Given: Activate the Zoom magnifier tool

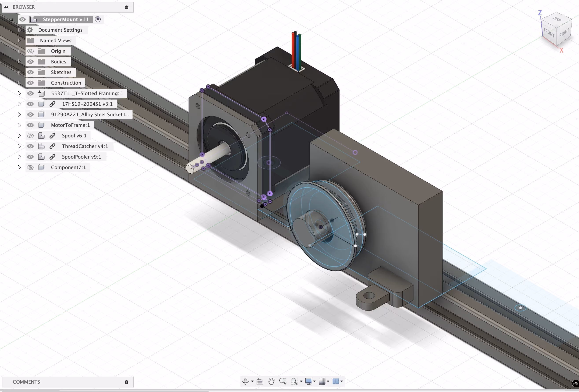Looking at the screenshot, I should pyautogui.click(x=283, y=381).
